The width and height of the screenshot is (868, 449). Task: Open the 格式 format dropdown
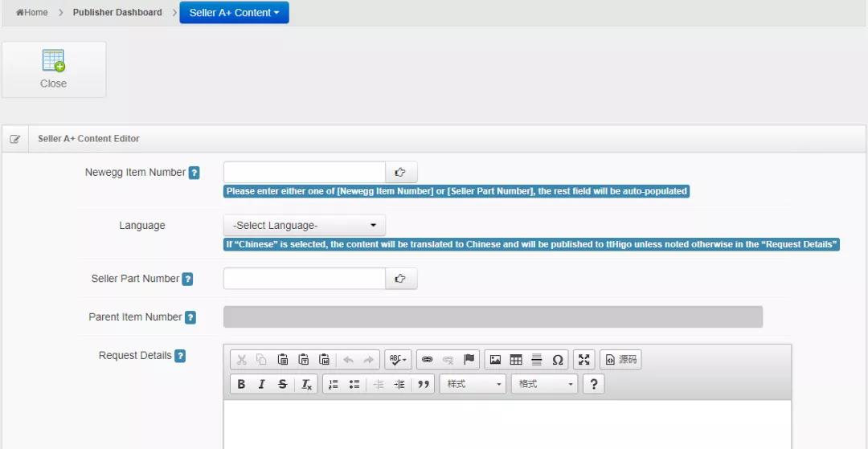544,384
